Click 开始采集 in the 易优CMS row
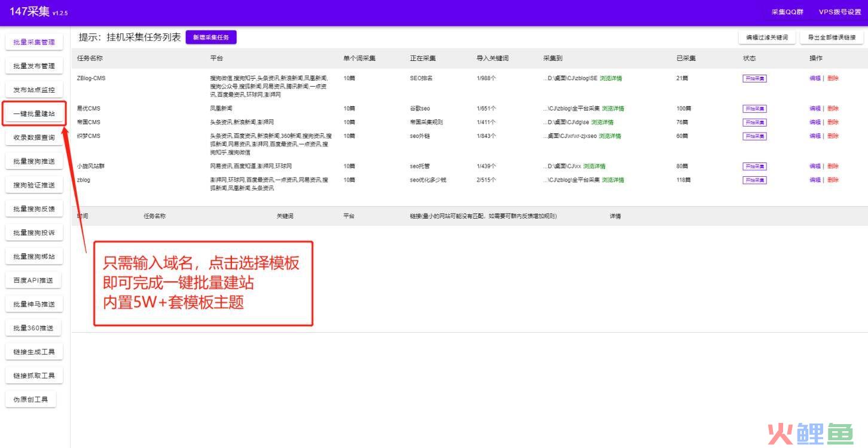This screenshot has width=868, height=448. coord(754,109)
